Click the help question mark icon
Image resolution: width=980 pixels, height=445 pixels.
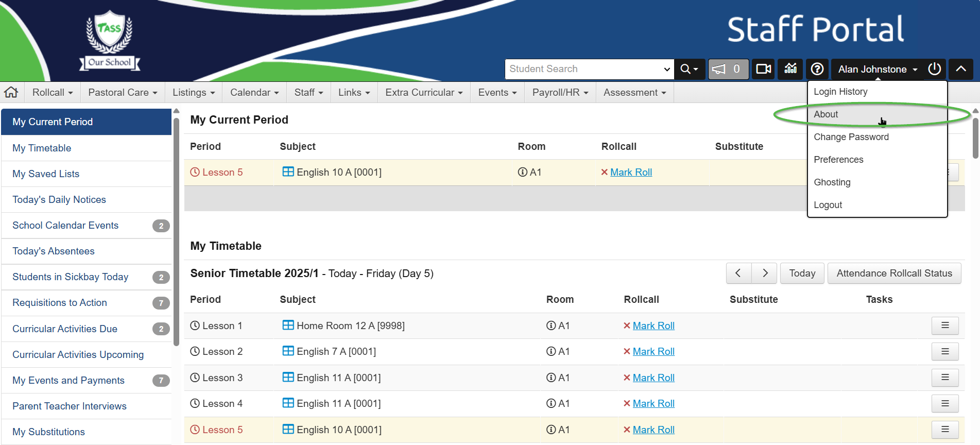[817, 69]
